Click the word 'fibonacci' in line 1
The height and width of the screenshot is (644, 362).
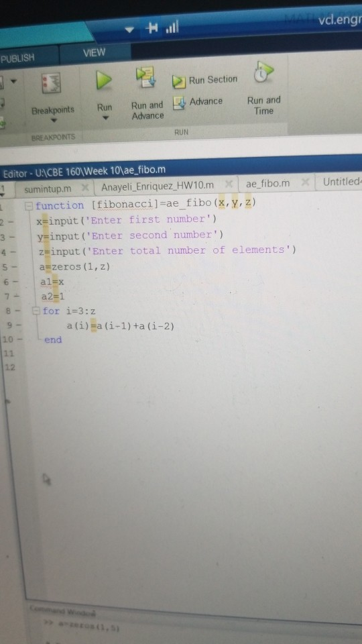(x=123, y=205)
